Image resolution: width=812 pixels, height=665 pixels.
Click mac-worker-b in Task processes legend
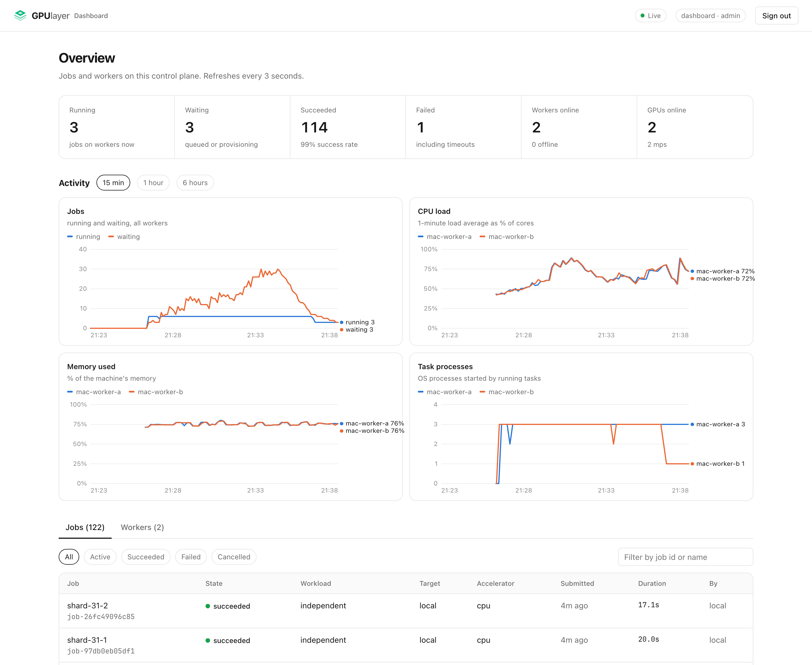click(x=507, y=392)
